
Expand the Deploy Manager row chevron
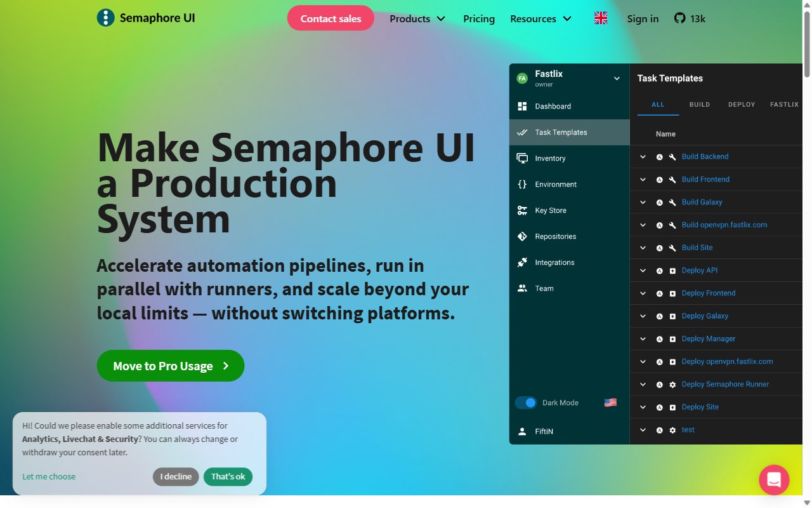tap(643, 339)
